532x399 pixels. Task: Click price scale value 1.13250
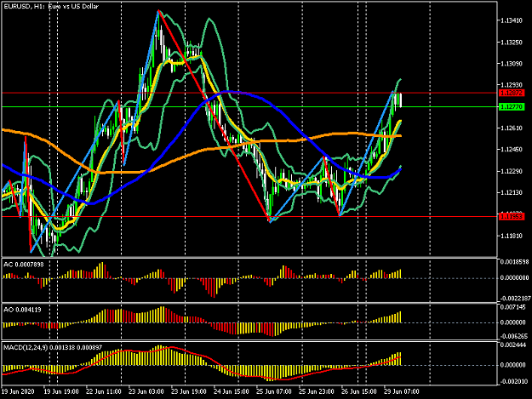coord(512,43)
